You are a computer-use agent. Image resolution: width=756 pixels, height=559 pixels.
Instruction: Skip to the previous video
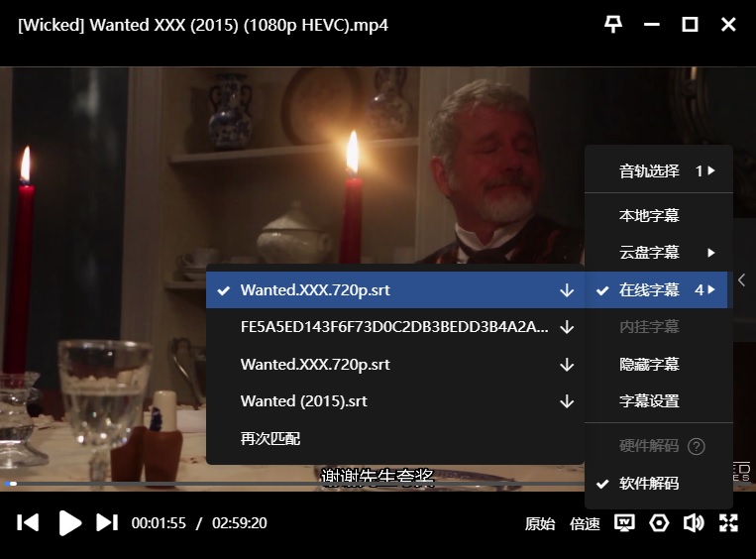point(29,522)
